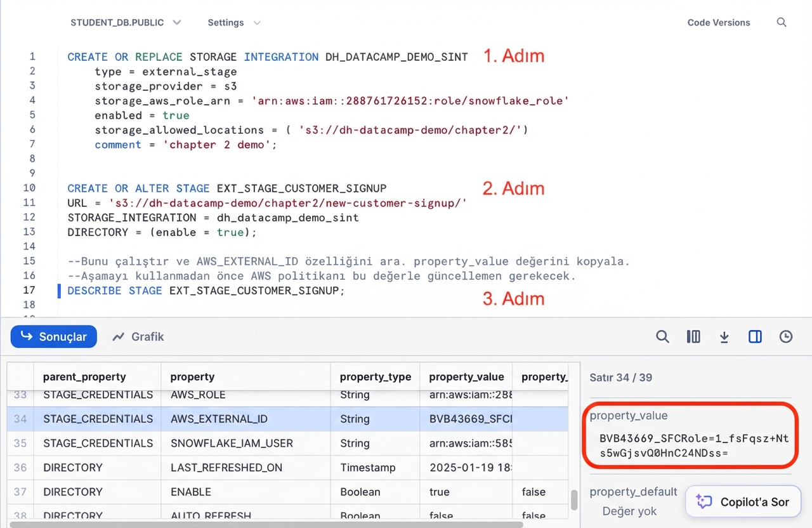Open the columns display options icon
Image resolution: width=812 pixels, height=528 pixels.
click(x=693, y=337)
